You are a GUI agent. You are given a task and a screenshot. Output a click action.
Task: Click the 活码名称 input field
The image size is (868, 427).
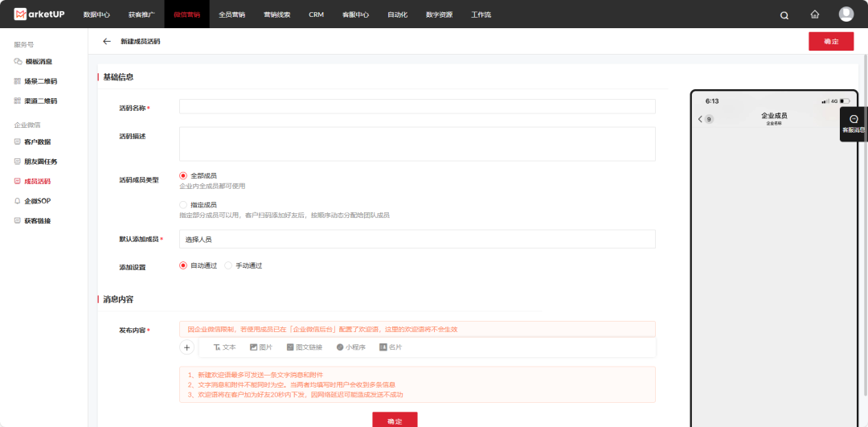coord(416,107)
